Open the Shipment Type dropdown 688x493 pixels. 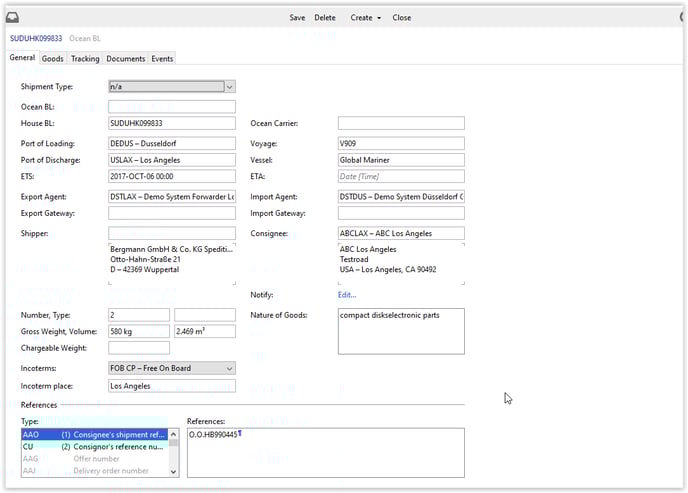[229, 87]
